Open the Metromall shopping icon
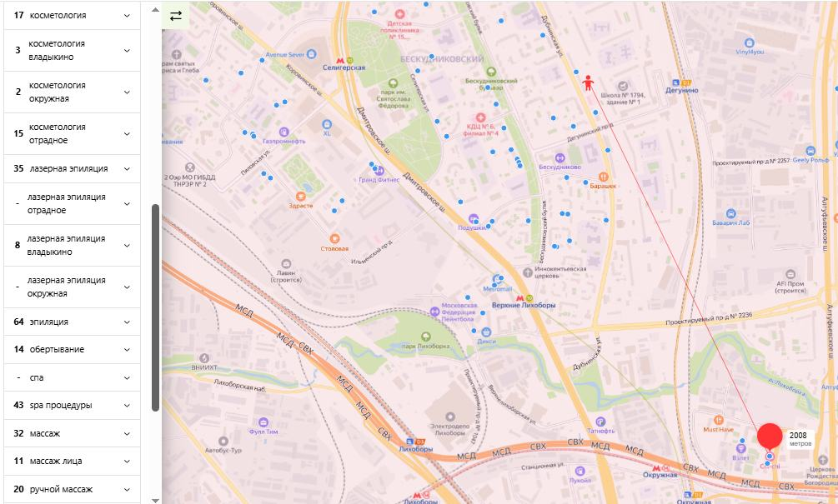This screenshot has width=838, height=504. point(497,280)
